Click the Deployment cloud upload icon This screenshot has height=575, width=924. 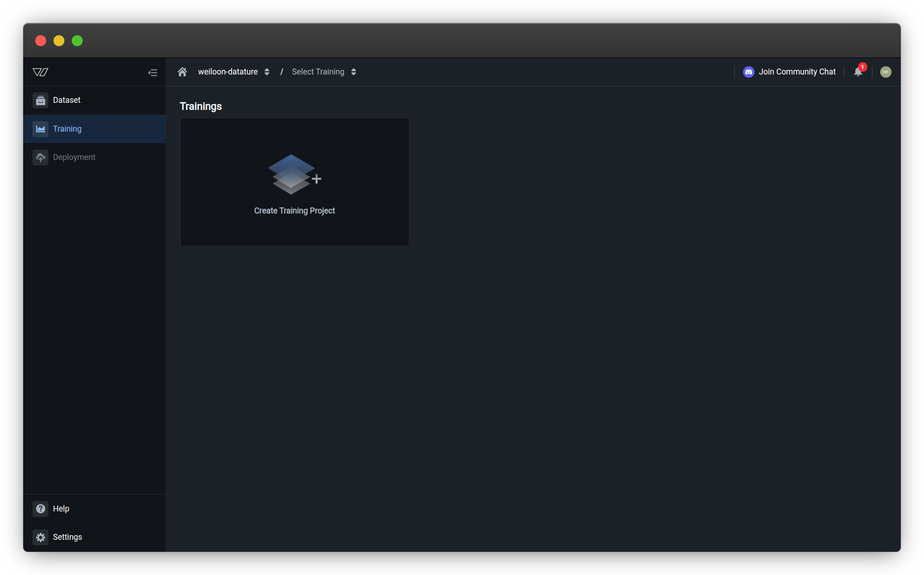click(40, 157)
